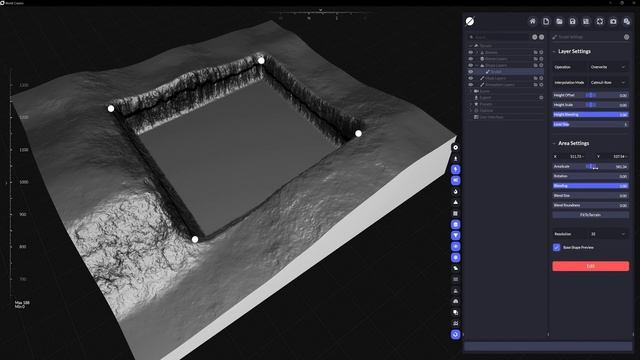The height and width of the screenshot is (360, 640).
Task: Click the topmost white control point on terrain
Action: (261, 61)
